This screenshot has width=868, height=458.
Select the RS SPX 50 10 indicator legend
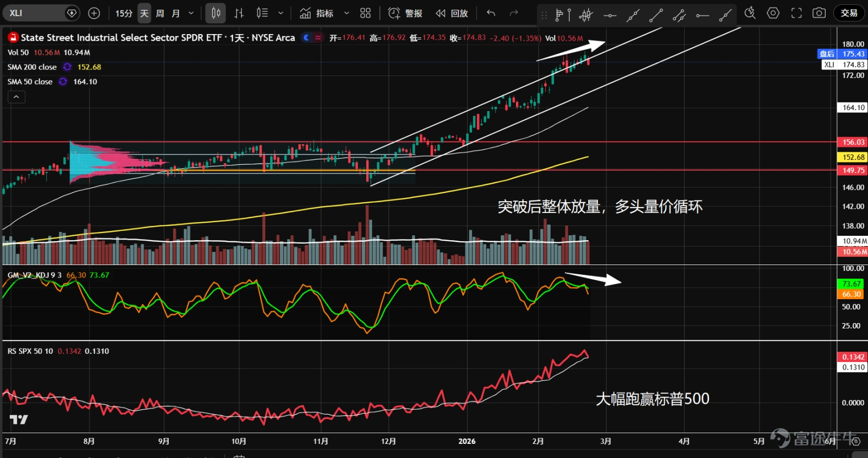coord(30,351)
